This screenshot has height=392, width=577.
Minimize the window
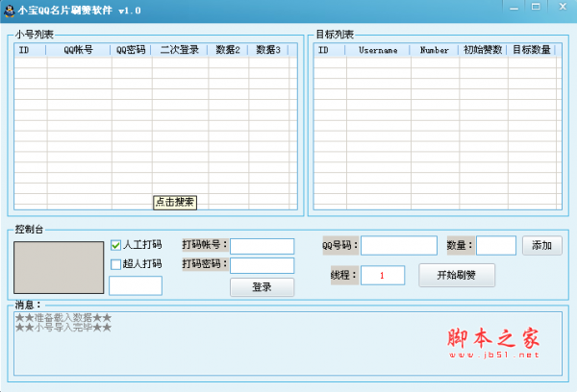(514, 8)
